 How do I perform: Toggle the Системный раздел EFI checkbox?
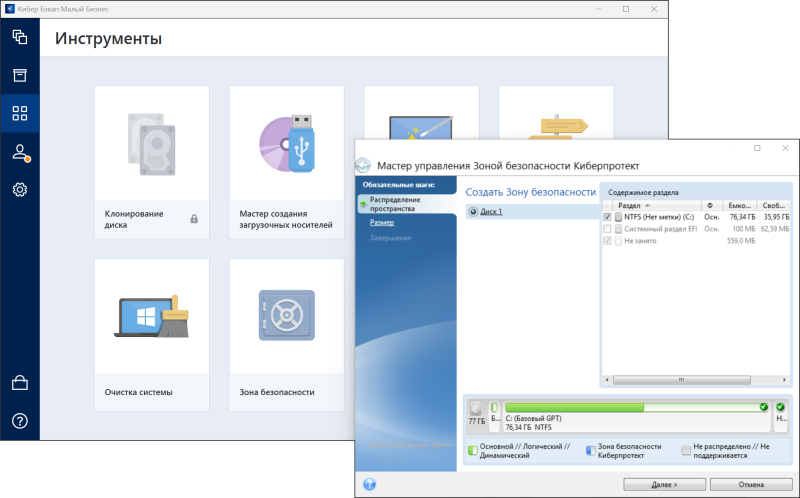tap(607, 229)
